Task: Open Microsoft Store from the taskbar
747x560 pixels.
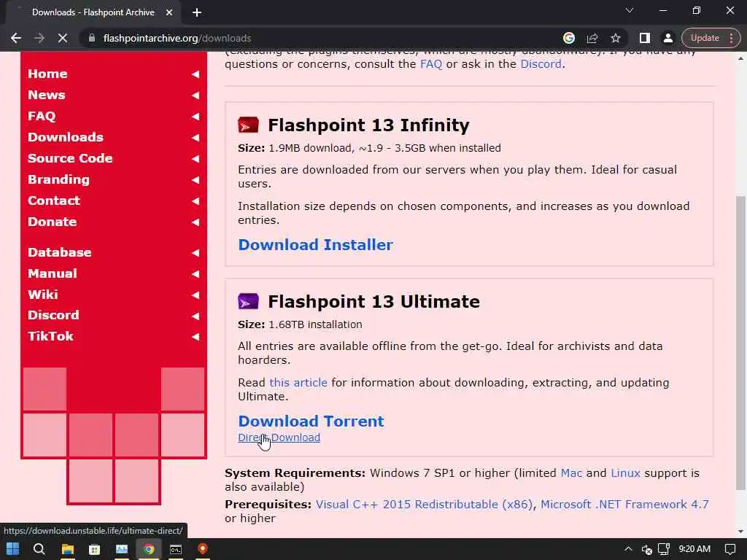Action: point(94,549)
